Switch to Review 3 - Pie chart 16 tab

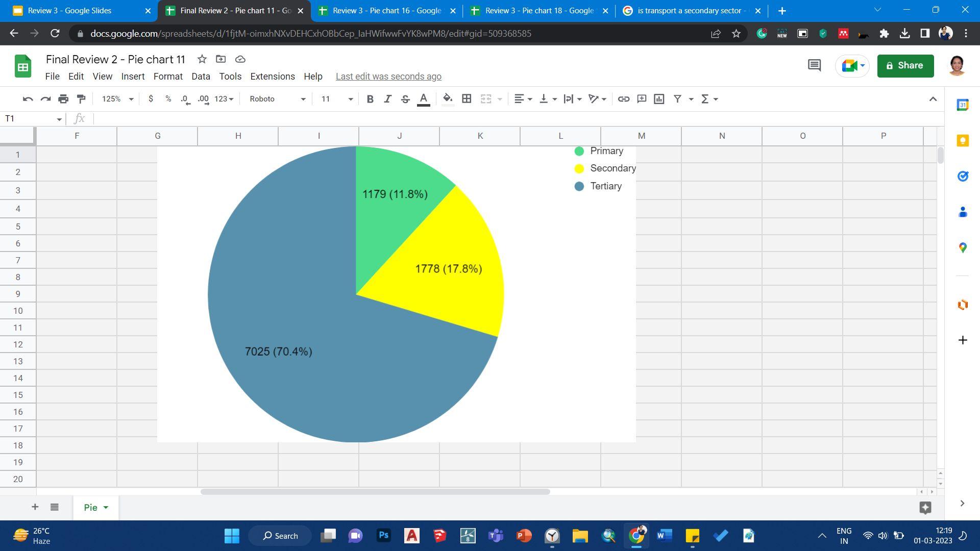click(x=386, y=11)
